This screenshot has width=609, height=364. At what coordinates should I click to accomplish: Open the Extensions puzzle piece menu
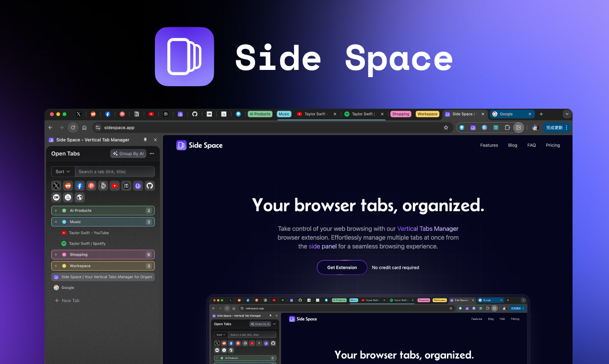click(507, 127)
